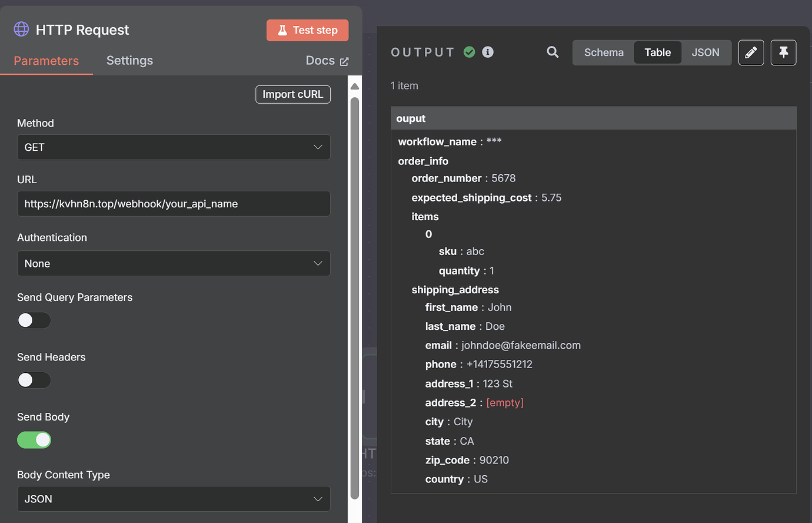The image size is (812, 523).
Task: Disable Send Body
Action: tap(34, 440)
